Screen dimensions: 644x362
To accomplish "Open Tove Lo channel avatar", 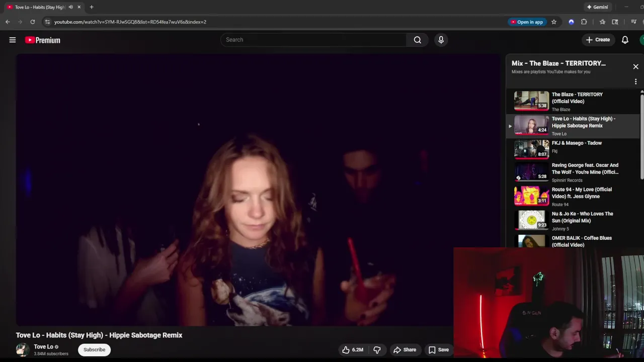I will pyautogui.click(x=22, y=350).
